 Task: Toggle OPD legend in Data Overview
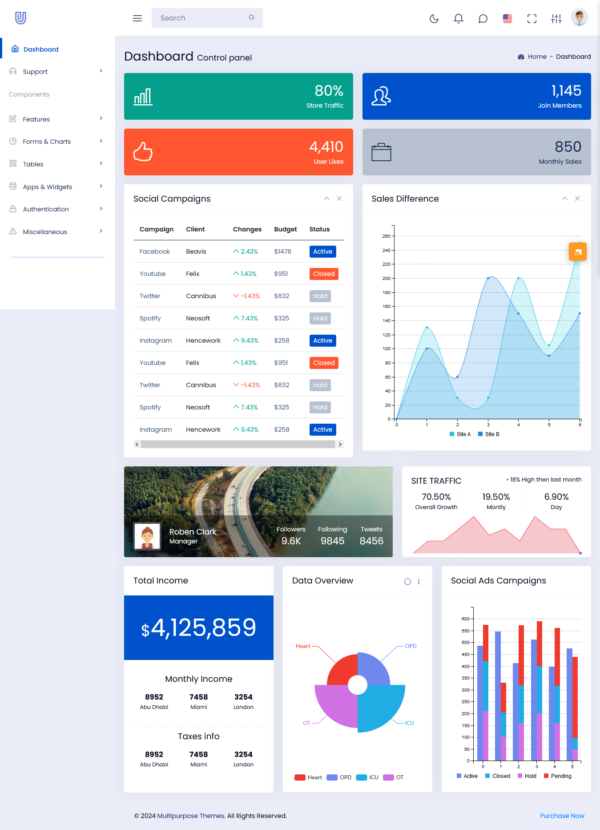339,777
